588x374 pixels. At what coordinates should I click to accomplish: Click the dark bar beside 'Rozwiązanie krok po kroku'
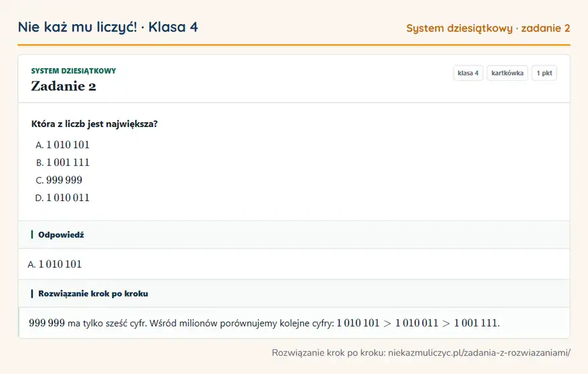point(32,293)
